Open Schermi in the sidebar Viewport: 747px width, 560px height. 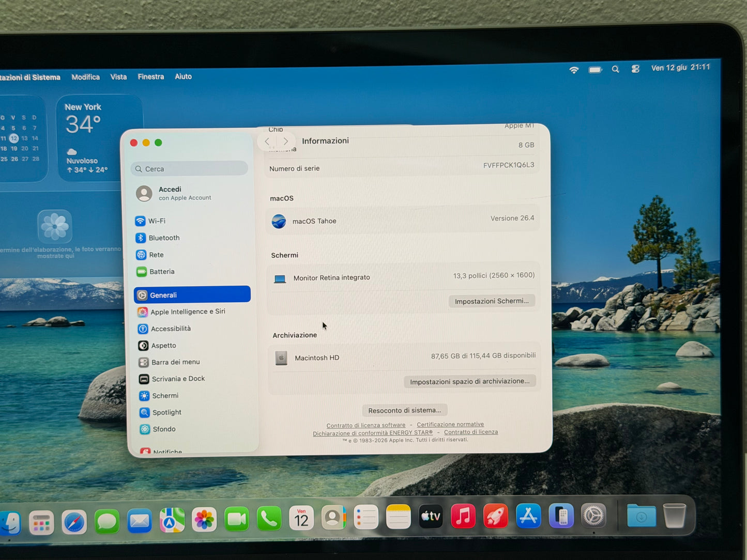point(159,396)
